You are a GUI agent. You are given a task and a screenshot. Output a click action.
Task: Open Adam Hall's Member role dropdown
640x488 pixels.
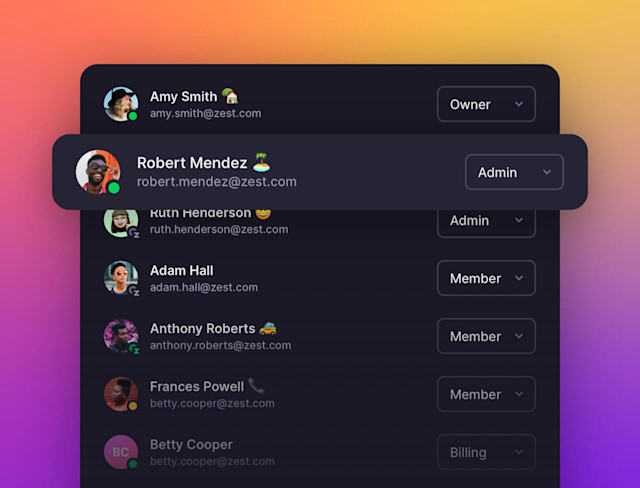coord(486,278)
